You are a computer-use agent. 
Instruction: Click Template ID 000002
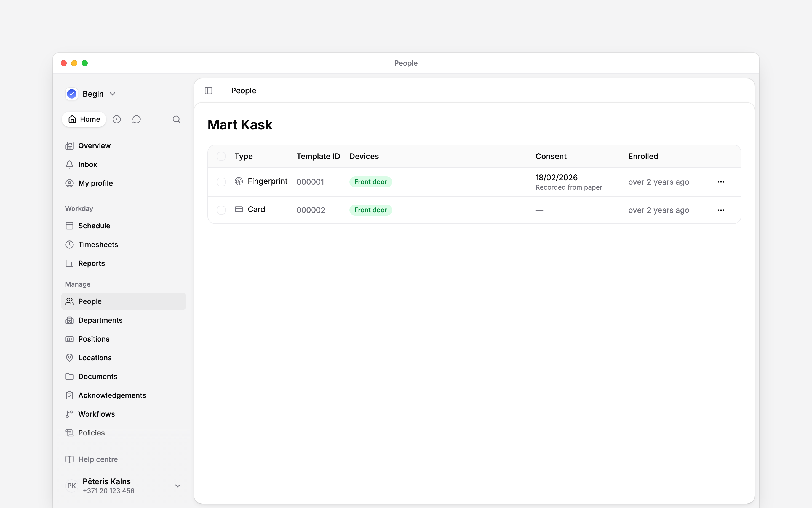pyautogui.click(x=311, y=210)
